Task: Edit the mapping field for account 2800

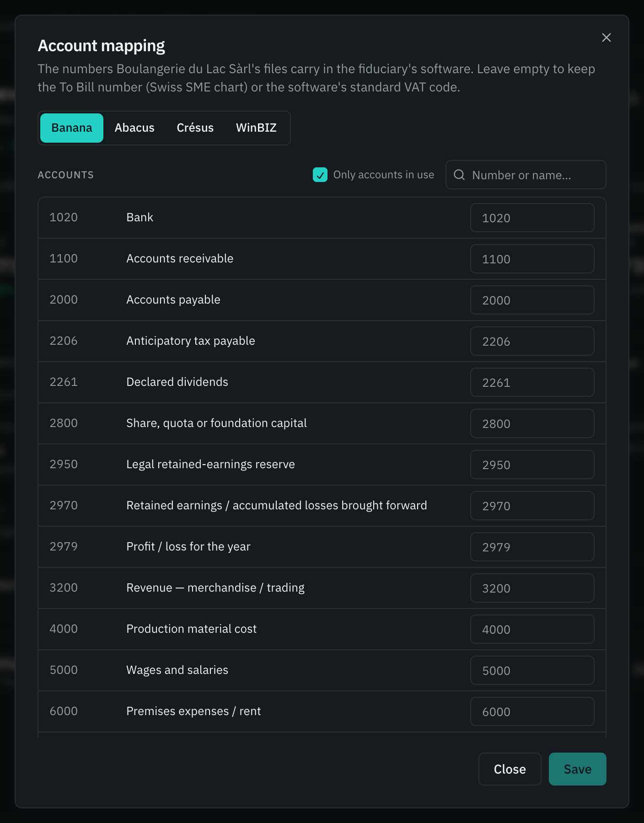Action: [532, 423]
